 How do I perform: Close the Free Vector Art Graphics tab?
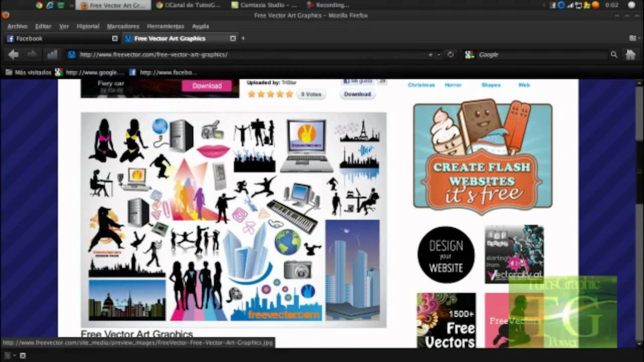click(233, 38)
